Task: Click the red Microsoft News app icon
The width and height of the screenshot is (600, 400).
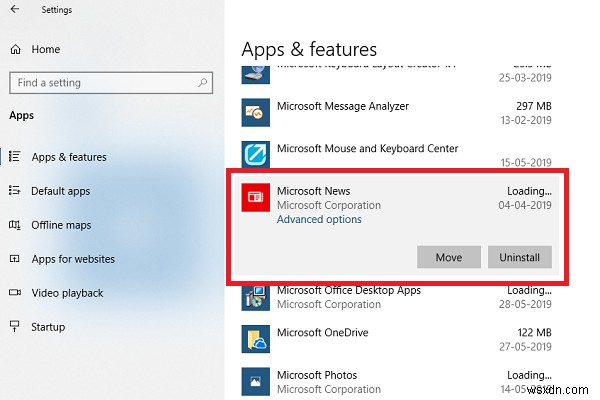Action: click(x=256, y=197)
